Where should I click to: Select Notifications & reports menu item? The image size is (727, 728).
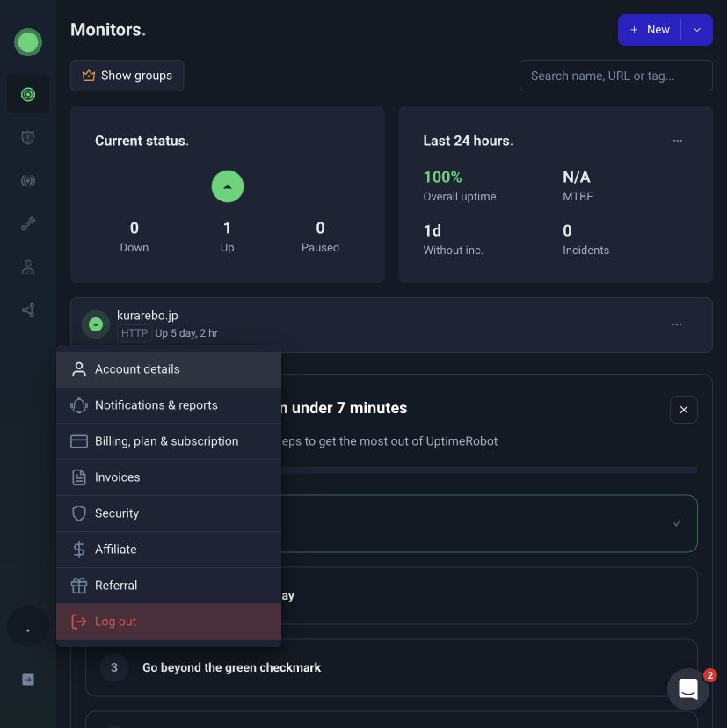[169, 405]
